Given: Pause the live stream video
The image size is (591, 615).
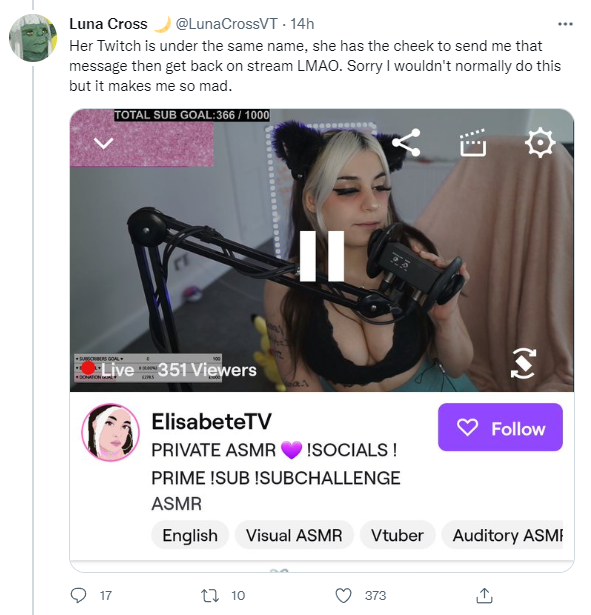Looking at the screenshot, I should 322,256.
